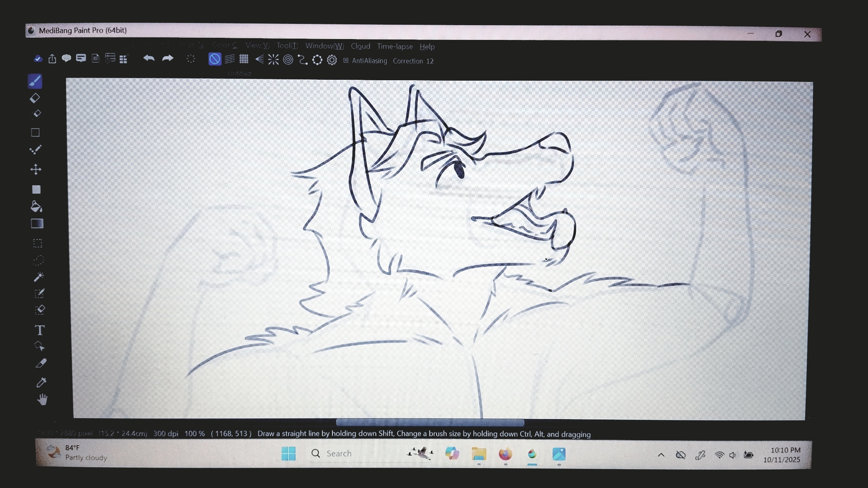Open the Time-lapse menu
868x488 pixels.
[x=395, y=46]
